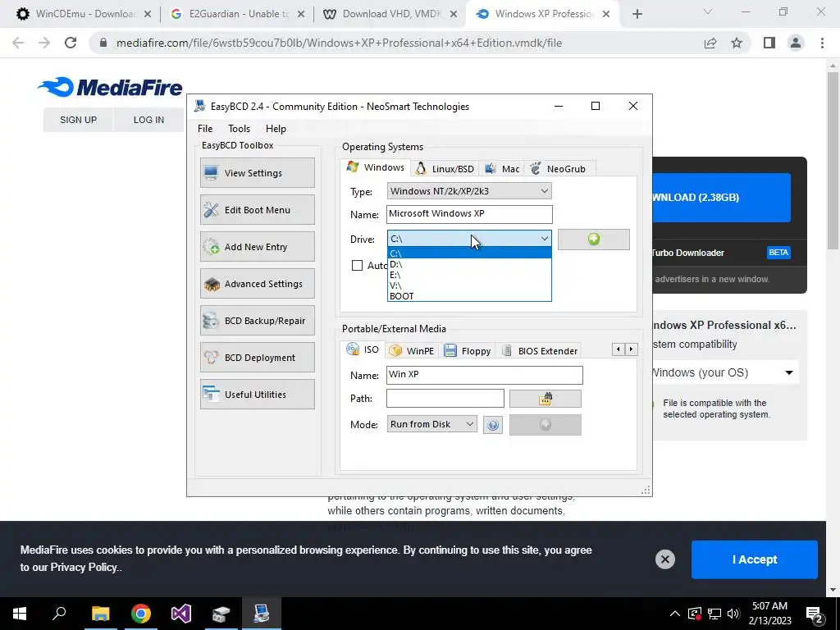Open Edit Boot Menu section
This screenshot has width=840, height=630.
tap(257, 209)
